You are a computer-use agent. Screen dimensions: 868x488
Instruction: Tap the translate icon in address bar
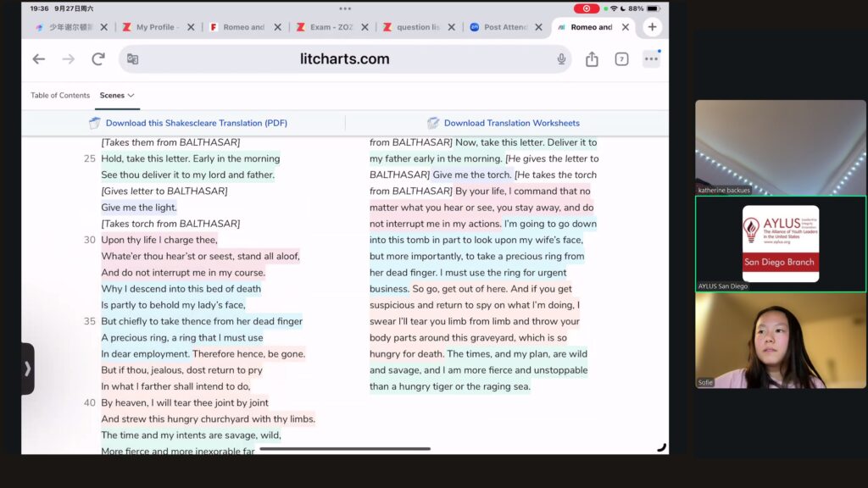(132, 59)
